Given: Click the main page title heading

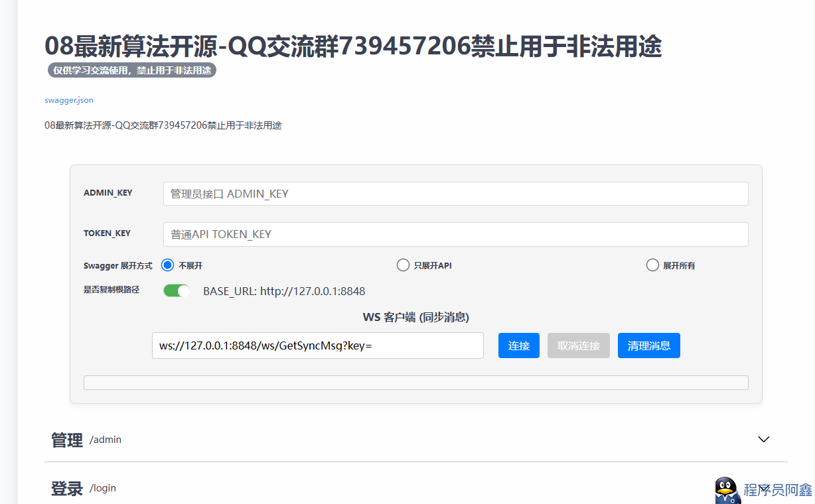Looking at the screenshot, I should [353, 46].
